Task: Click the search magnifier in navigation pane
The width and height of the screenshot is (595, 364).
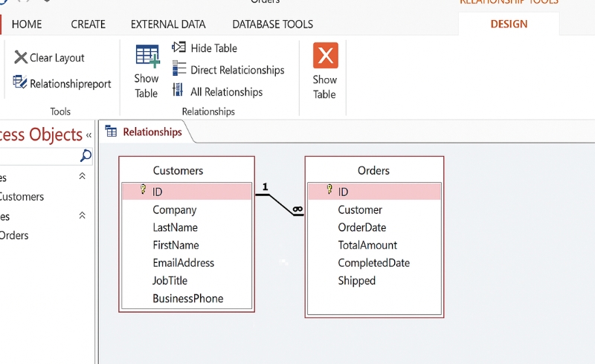Action: coord(86,155)
